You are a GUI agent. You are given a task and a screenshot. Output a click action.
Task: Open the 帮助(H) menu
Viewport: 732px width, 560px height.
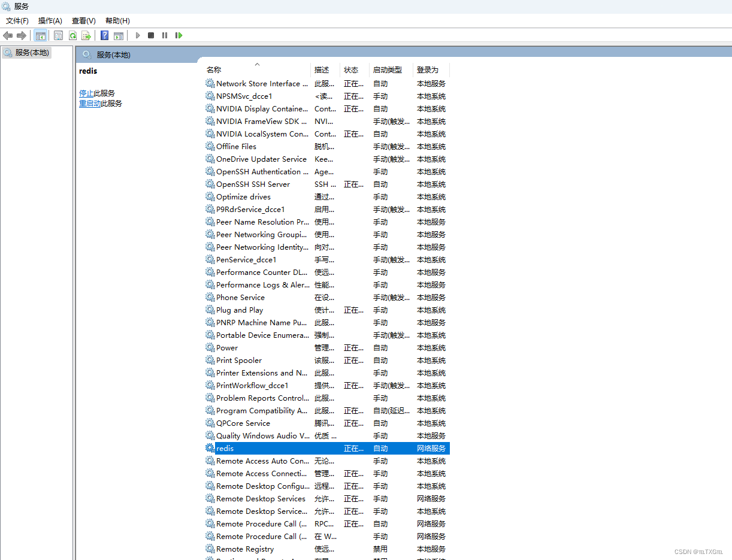[117, 20]
